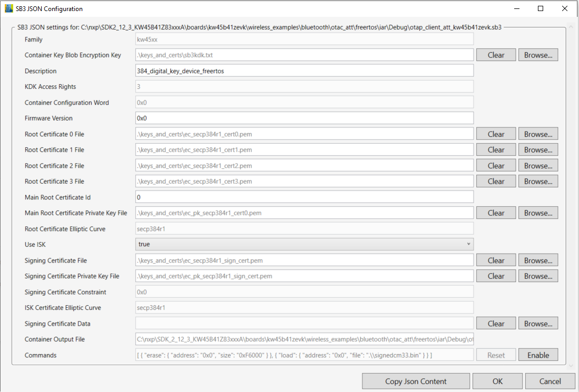
Task: Click the SB3 JSON Configuration title bar icon
Action: [9, 8]
